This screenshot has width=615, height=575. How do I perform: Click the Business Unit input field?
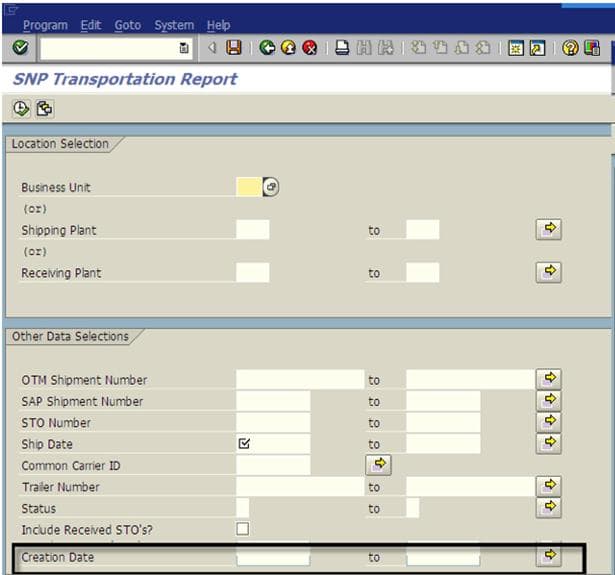(249, 187)
